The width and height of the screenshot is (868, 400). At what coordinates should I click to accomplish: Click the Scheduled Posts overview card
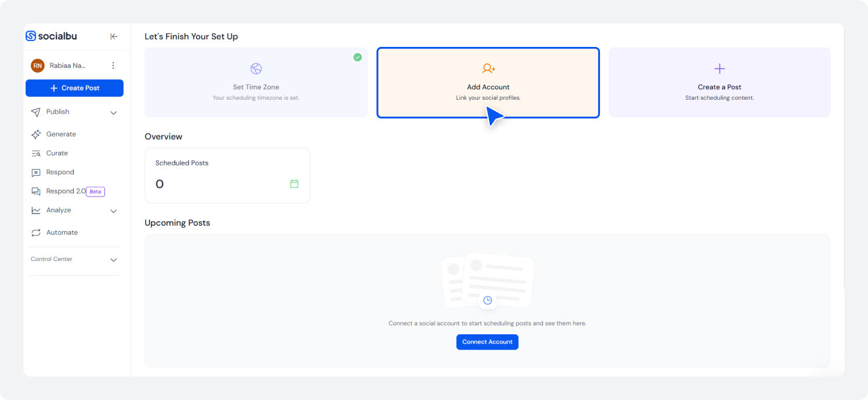228,175
